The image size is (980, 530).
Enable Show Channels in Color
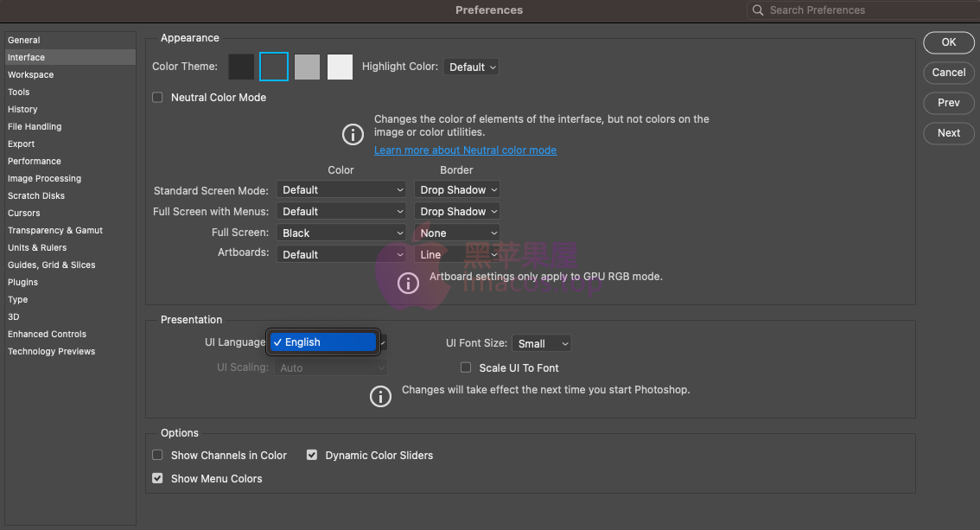pyautogui.click(x=157, y=455)
